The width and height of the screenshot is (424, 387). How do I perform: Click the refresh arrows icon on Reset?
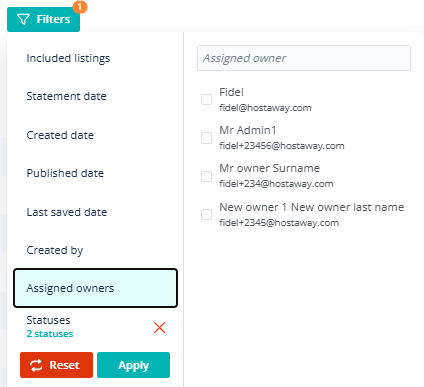click(x=36, y=365)
